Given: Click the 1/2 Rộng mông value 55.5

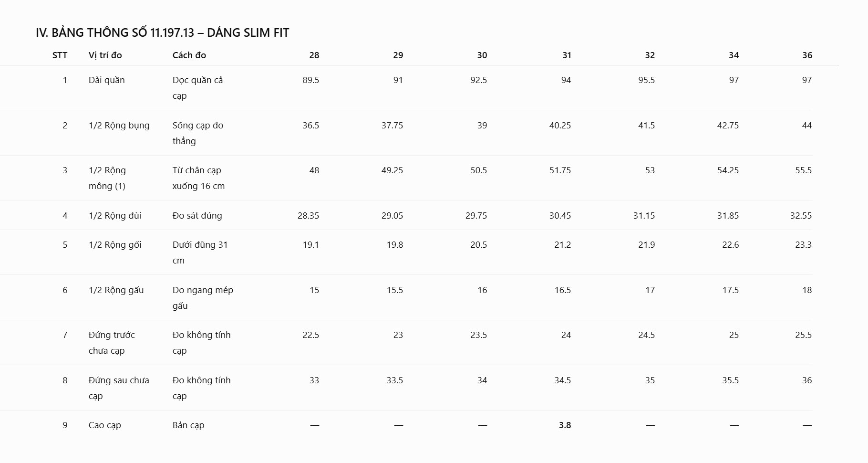Looking at the screenshot, I should coord(803,170).
